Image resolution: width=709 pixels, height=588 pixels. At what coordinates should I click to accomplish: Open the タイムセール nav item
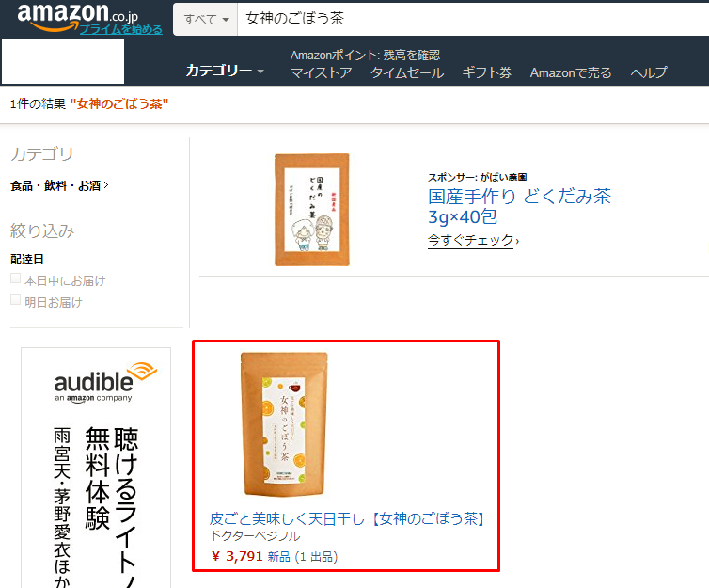407,72
